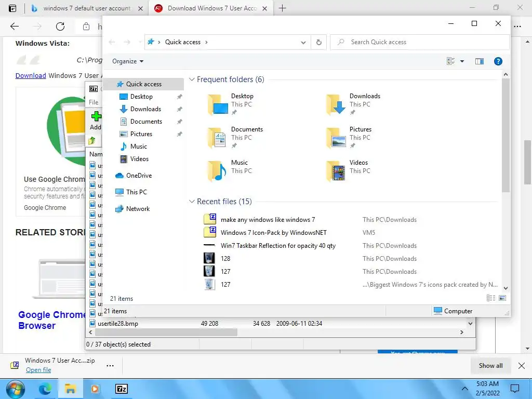Click File Explorer taskbar icon
Screen dimensions: 532x399
tap(70, 389)
